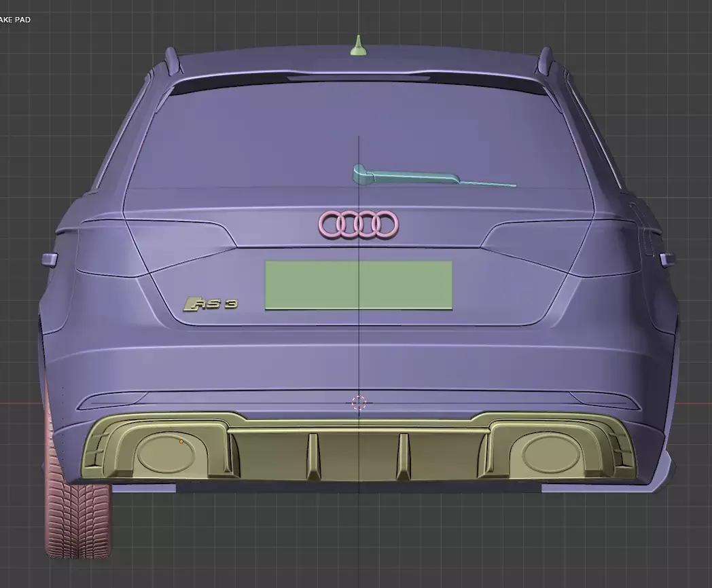Click the orange origin dot on diffuser
This screenshot has width=712, height=588.
(x=181, y=441)
